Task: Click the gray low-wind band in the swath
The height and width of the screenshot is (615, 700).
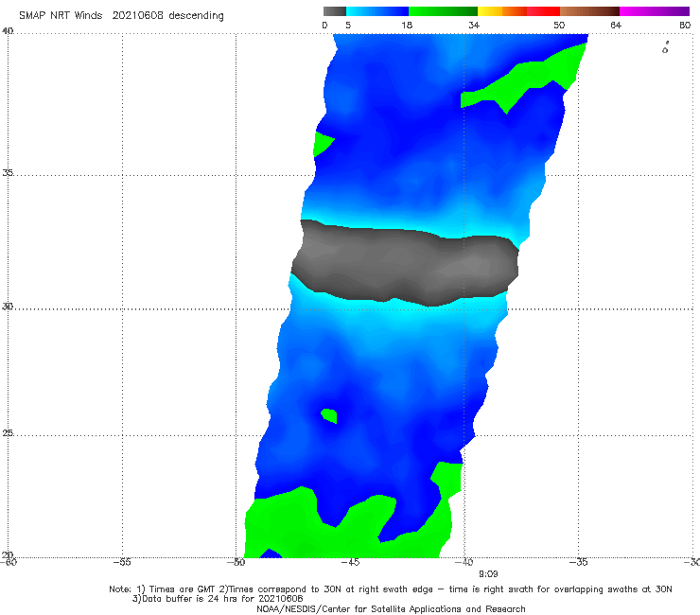Action: pos(405,264)
